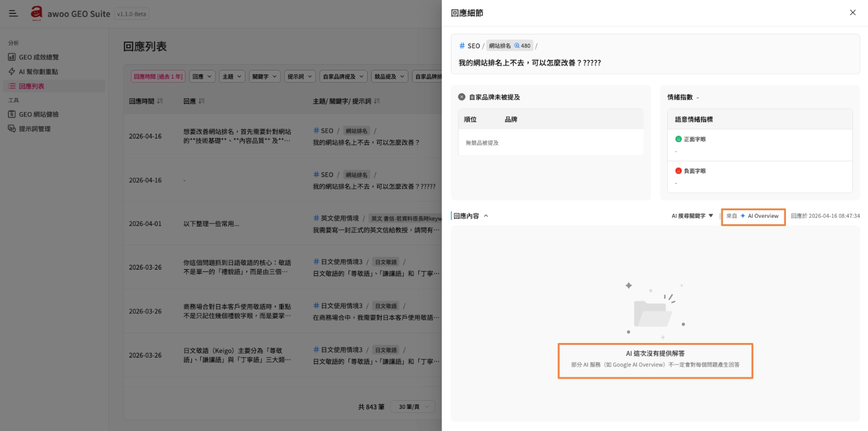
Task: Click the awoo logo icon
Action: click(37, 13)
